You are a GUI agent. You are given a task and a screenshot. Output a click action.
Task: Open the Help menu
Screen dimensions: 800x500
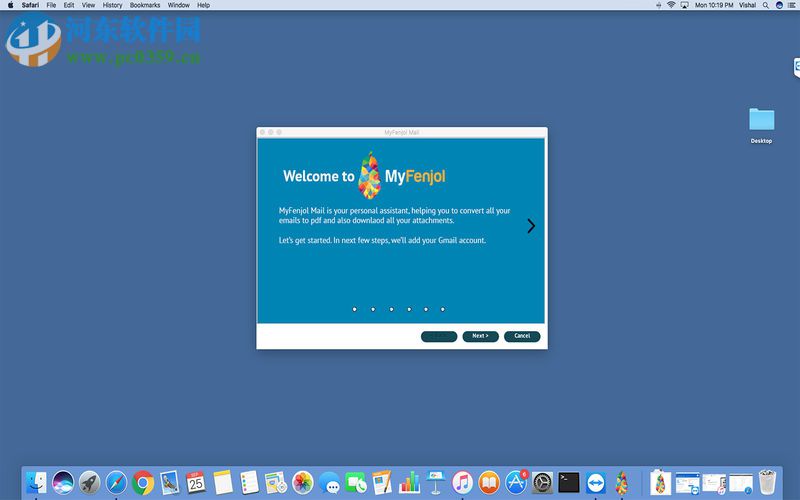[204, 5]
